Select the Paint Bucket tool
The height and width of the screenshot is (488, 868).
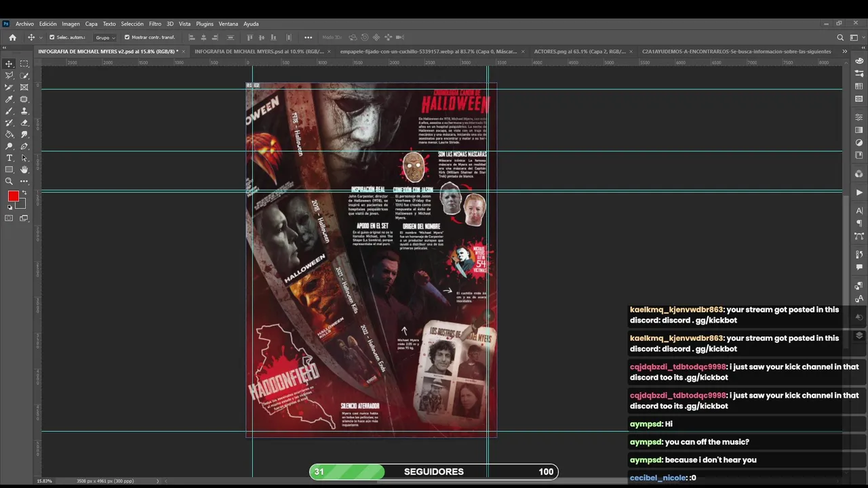(x=9, y=134)
